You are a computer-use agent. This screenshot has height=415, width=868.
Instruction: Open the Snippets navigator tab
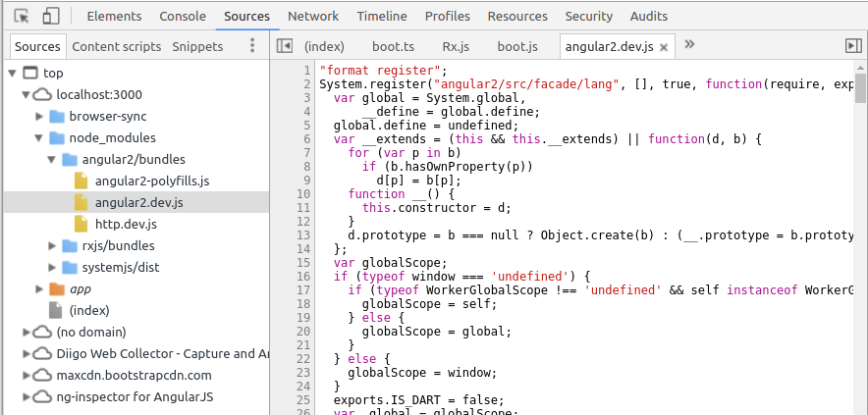click(197, 46)
